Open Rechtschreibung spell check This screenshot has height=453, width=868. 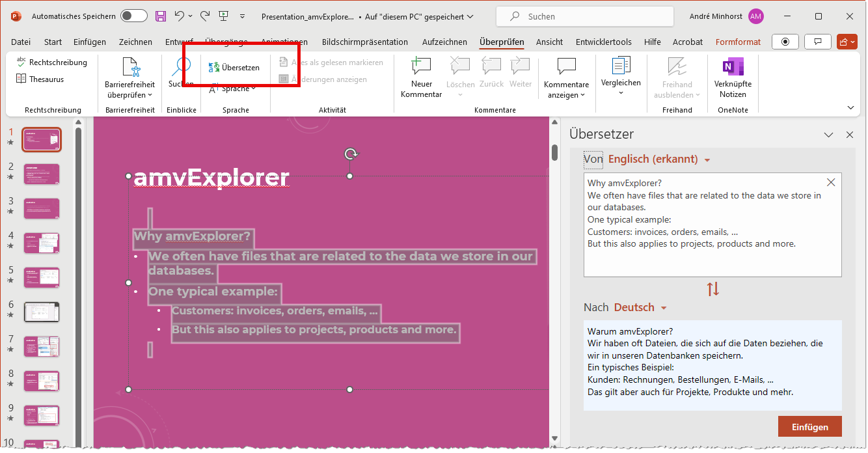(51, 62)
